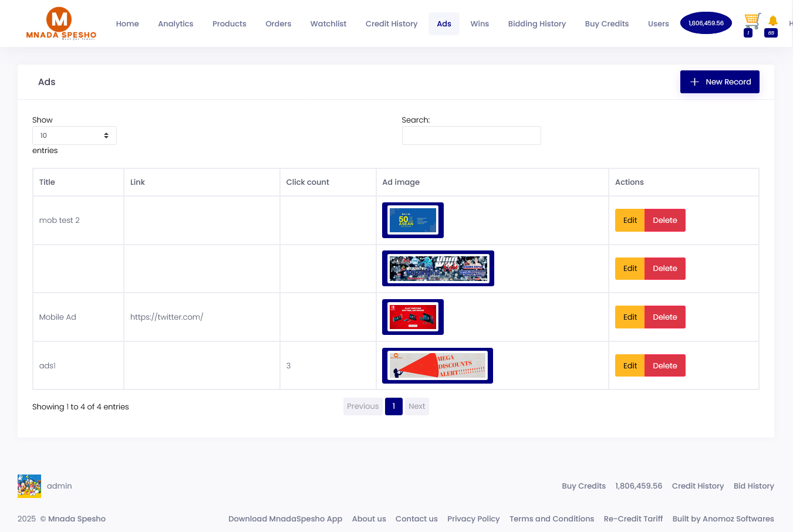Open the Bidding History menu item

tap(536, 24)
